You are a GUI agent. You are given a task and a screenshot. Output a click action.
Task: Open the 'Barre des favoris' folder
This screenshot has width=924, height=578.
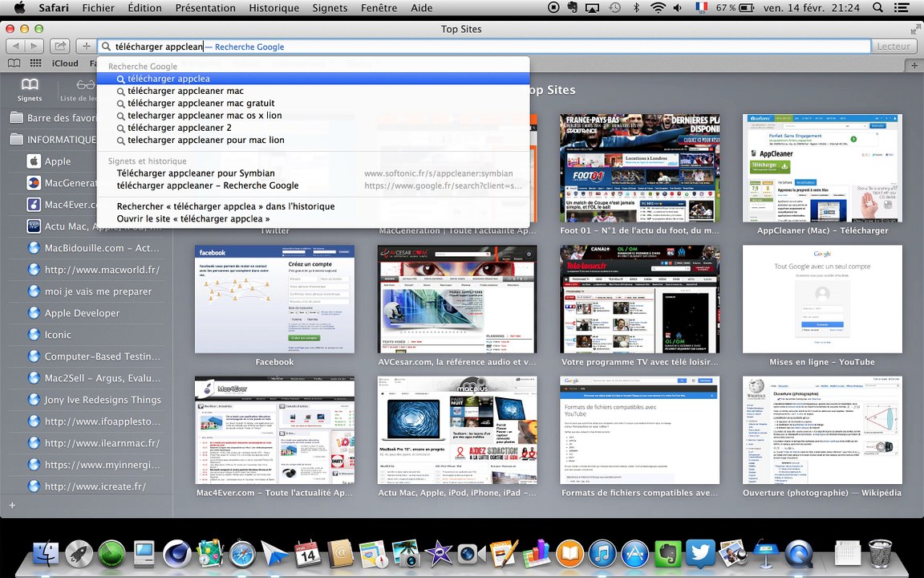[53, 118]
